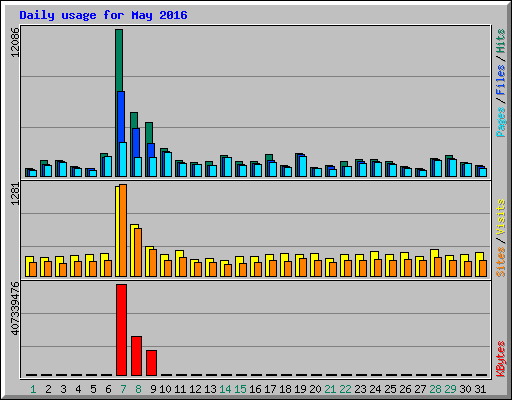
Task: Click day label 9 on the x-axis
Action: point(153,389)
